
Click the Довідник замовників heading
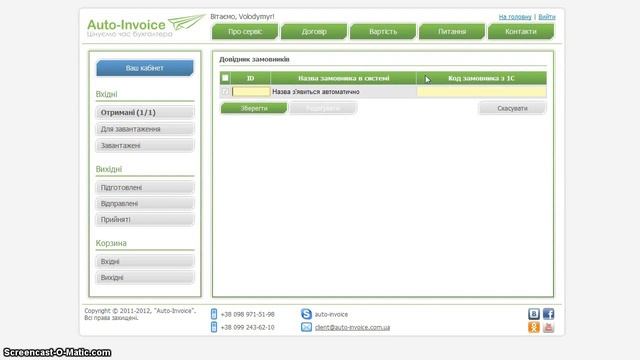[x=254, y=59]
